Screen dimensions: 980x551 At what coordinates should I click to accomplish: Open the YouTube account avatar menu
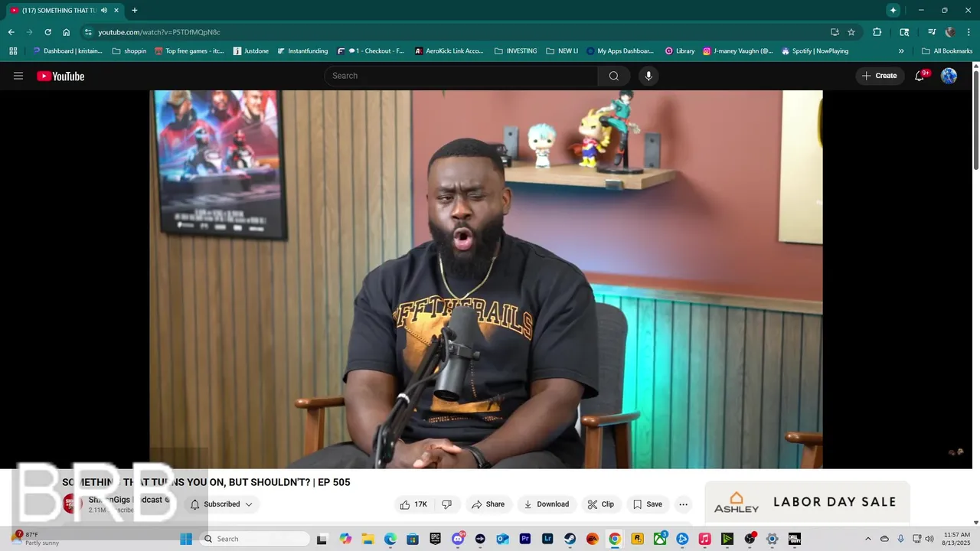point(949,76)
